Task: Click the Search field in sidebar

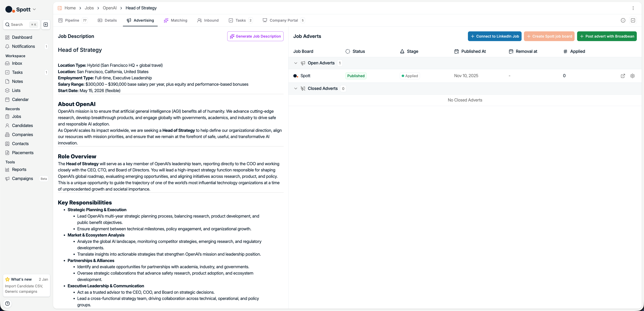Action: tap(21, 24)
